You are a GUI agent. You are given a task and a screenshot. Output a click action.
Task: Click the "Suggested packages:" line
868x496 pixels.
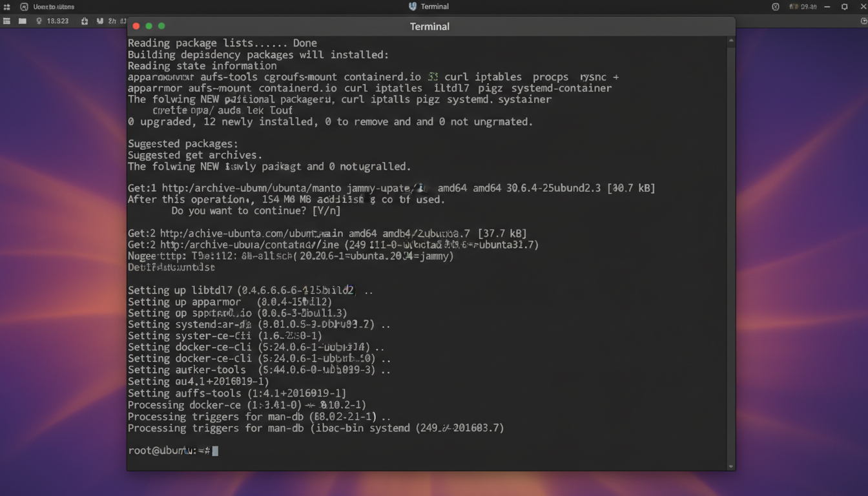(x=183, y=143)
